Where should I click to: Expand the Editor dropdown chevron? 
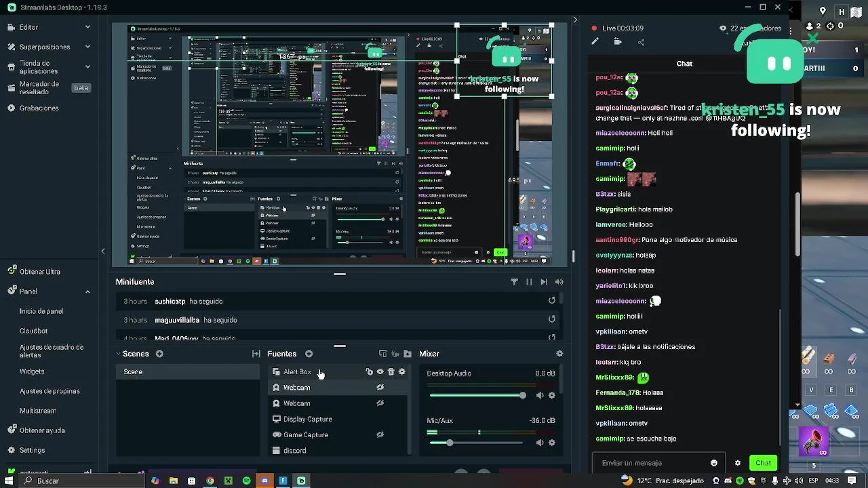pyautogui.click(x=87, y=27)
